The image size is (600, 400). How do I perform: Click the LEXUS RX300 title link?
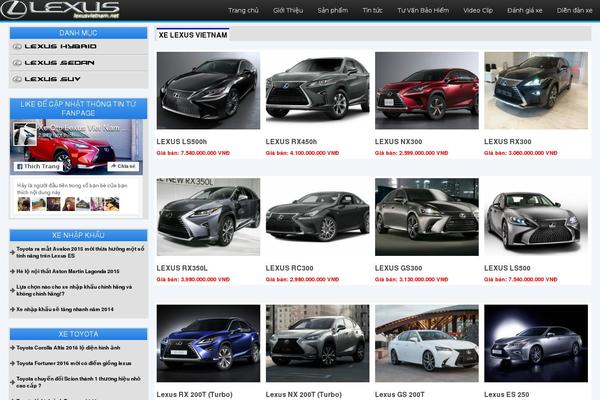coord(507,142)
